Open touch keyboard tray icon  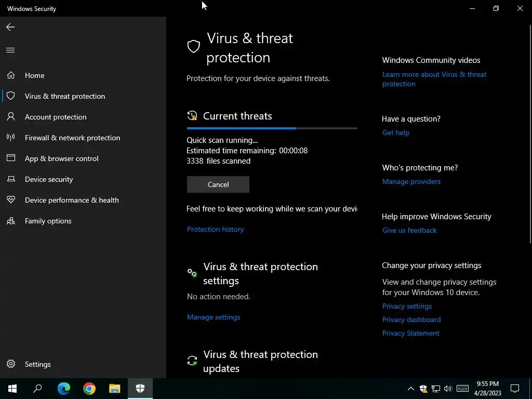(462, 389)
